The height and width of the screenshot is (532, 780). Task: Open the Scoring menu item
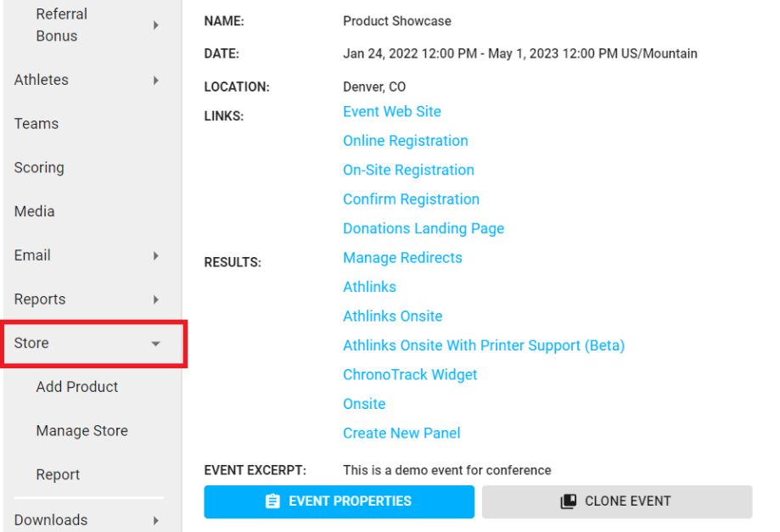[x=39, y=168]
